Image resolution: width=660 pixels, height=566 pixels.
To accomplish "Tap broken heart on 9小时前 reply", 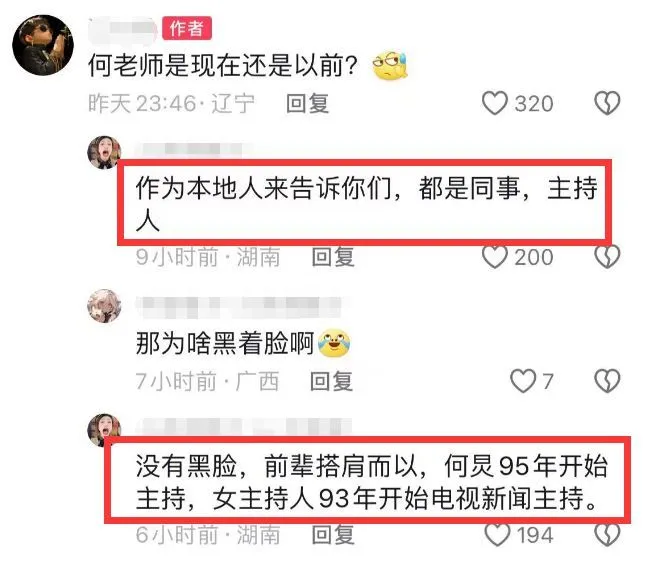I will (x=607, y=256).
